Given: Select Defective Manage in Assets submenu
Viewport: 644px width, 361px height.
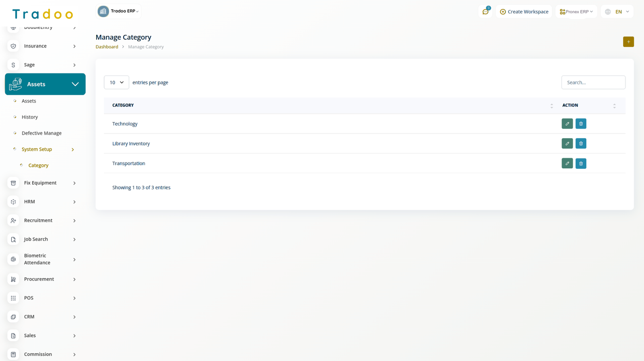Looking at the screenshot, I should pyautogui.click(x=41, y=133).
